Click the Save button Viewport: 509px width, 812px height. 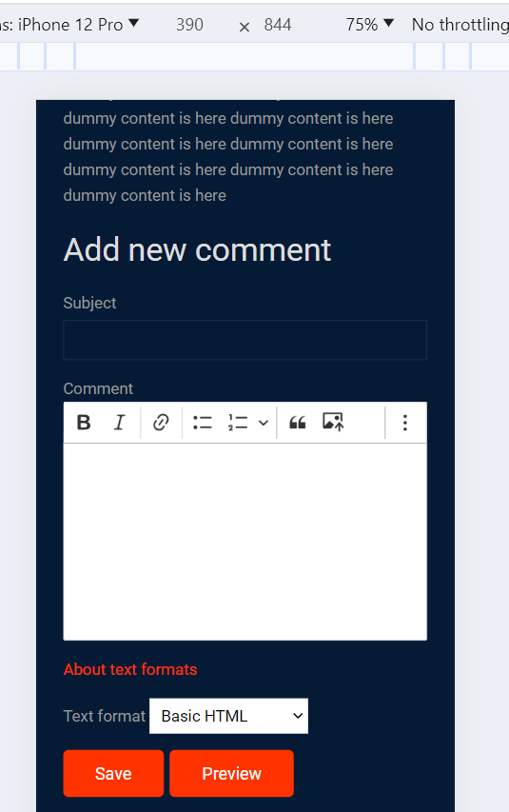point(113,773)
